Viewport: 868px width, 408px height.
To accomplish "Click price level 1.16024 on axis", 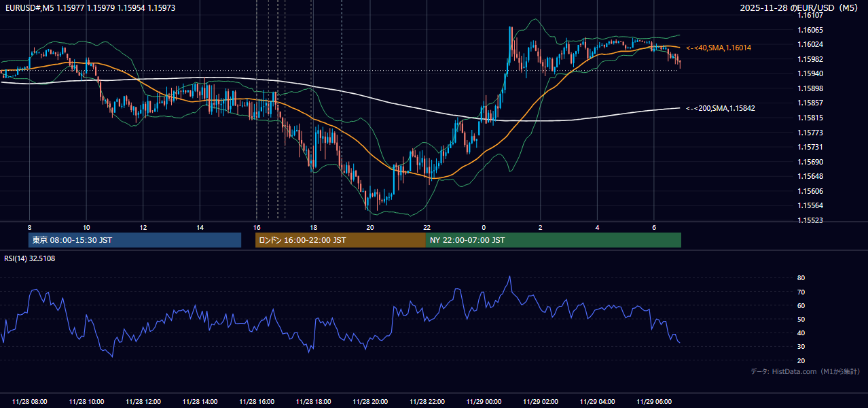I will tap(810, 45).
